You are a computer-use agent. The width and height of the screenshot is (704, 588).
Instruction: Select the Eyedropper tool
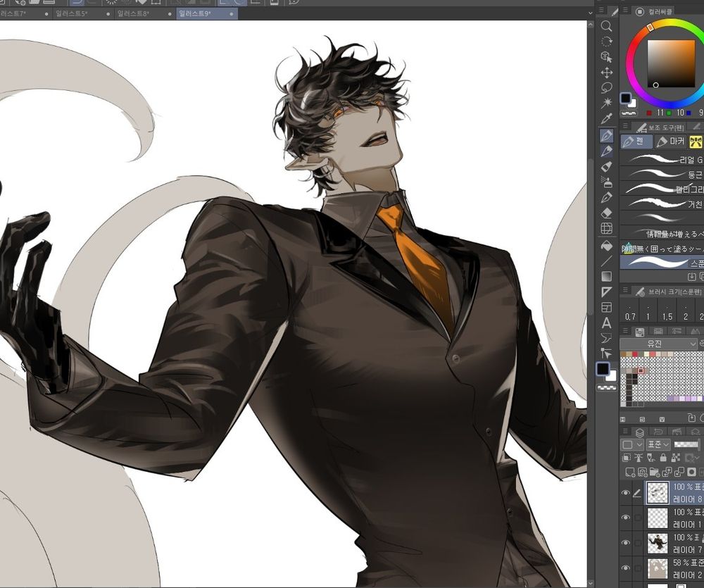(606, 119)
